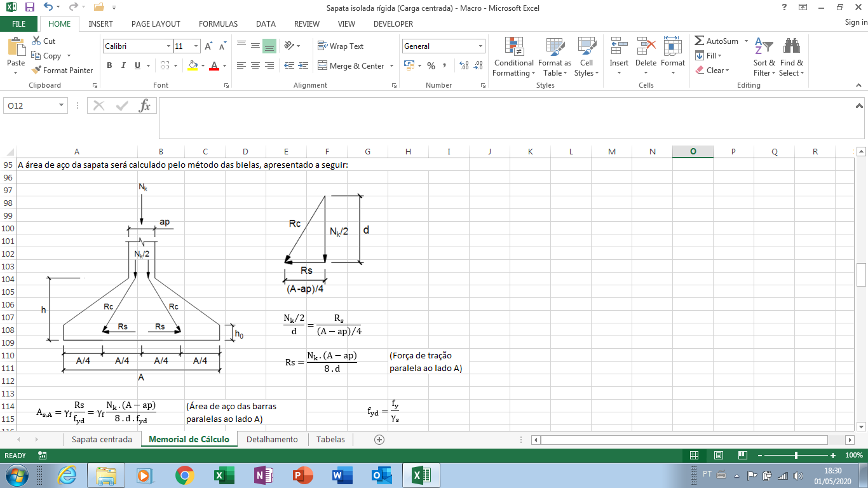Viewport: 868px width, 488px height.
Task: Open the Name Box dropdown arrow
Action: (62, 105)
